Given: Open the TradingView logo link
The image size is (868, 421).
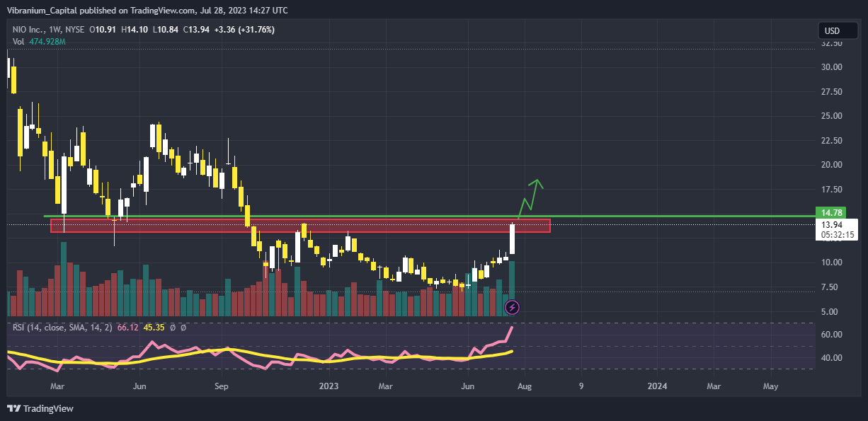Looking at the screenshot, I should 40,409.
